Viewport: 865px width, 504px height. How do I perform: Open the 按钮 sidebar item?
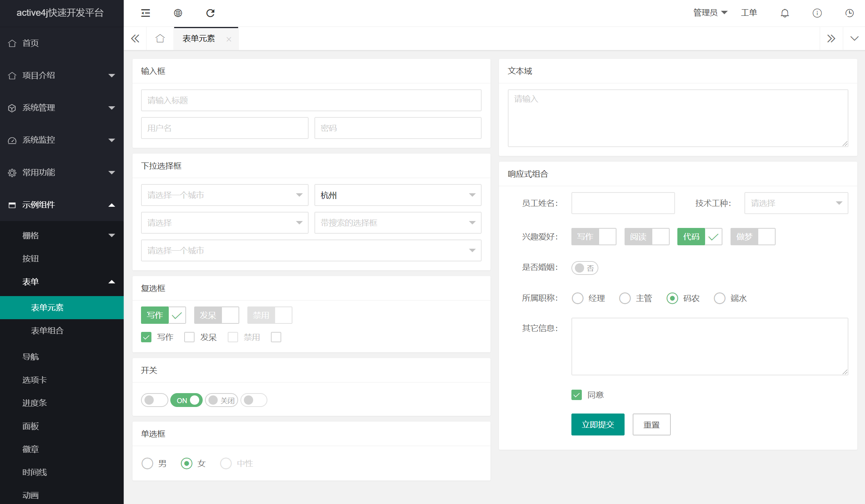click(62, 259)
